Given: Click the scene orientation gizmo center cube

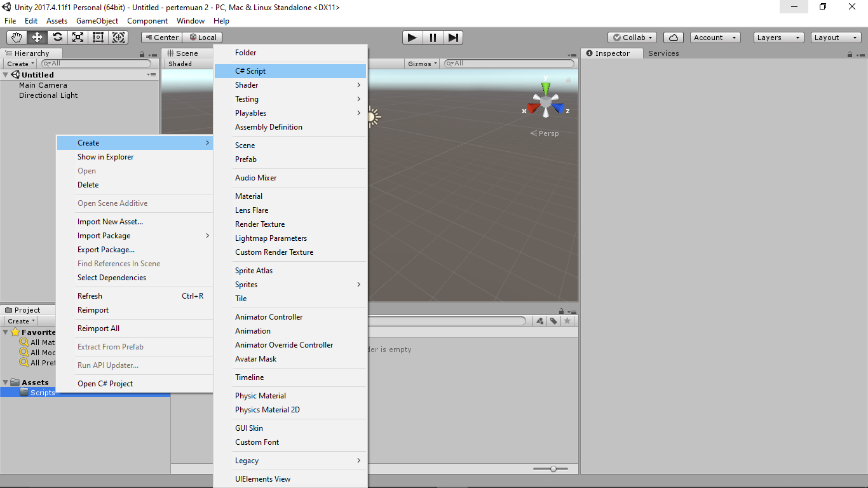Looking at the screenshot, I should point(545,102).
